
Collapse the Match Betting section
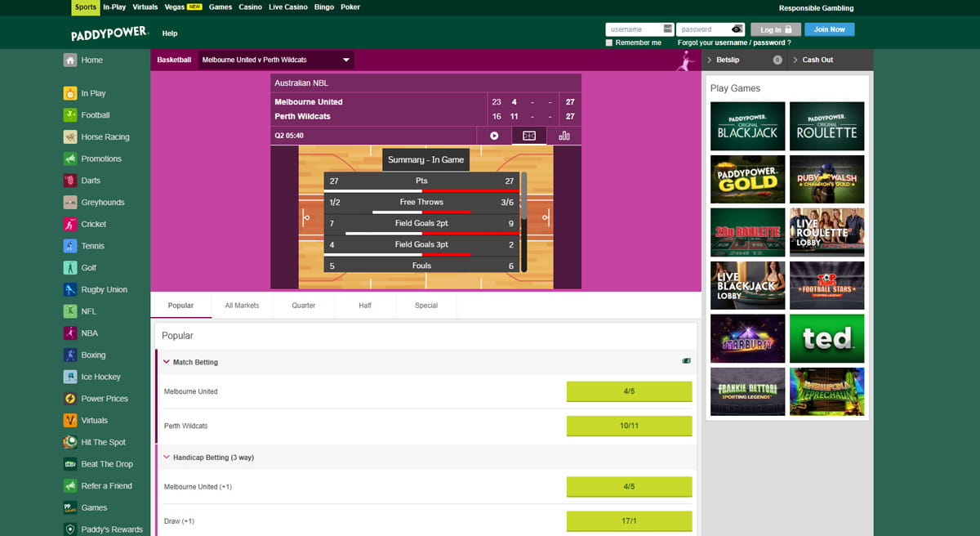click(167, 362)
